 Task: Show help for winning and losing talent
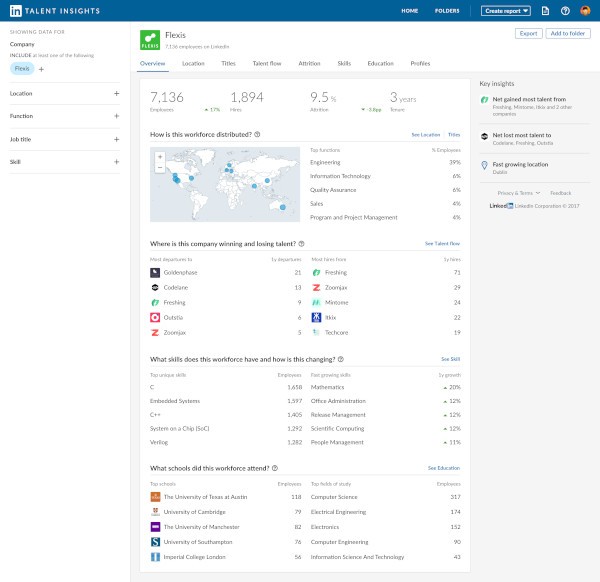[301, 244]
